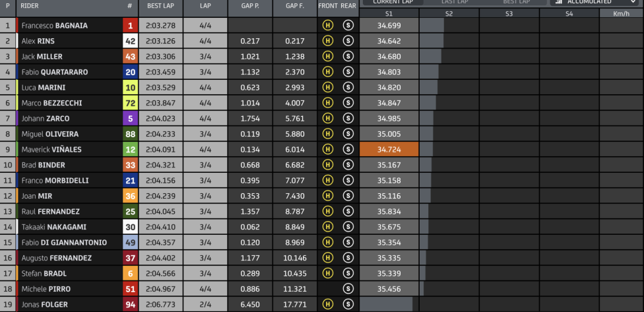
Task: Click Bagnaia's front tyre H icon
Action: point(328,26)
